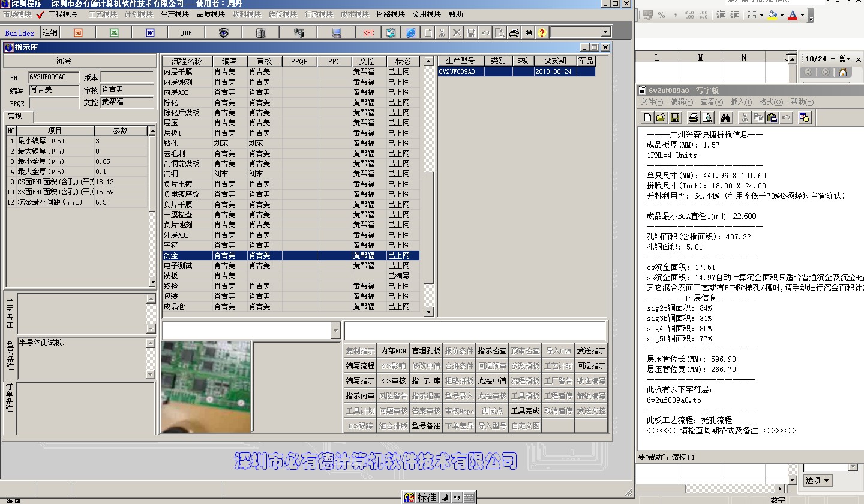The height and width of the screenshot is (504, 864).
Task: Click the 型号备注 button
Action: (x=426, y=426)
